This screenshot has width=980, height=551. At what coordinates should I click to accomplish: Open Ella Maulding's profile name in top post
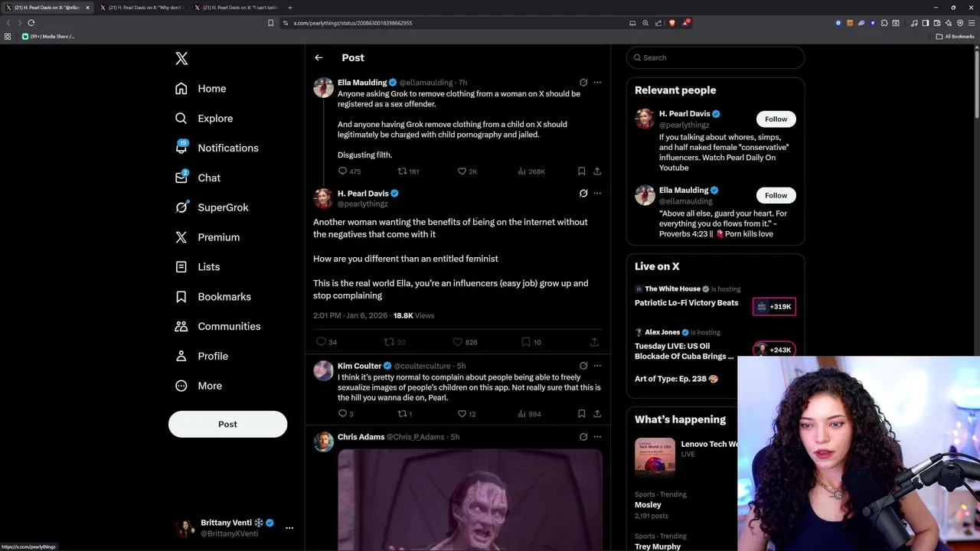(362, 83)
